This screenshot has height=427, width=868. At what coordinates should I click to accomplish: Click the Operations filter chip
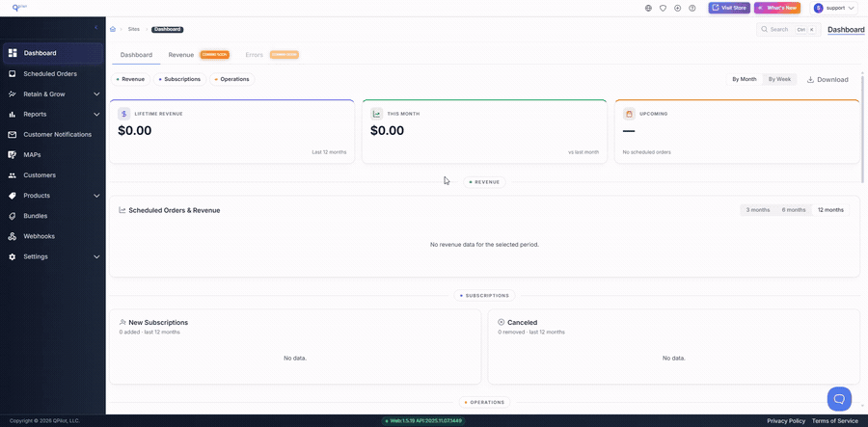click(231, 79)
